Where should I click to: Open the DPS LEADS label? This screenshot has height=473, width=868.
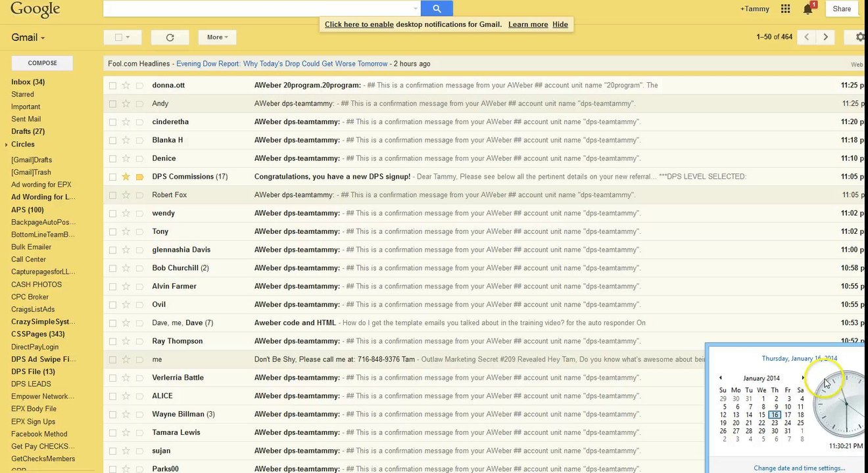[31, 384]
